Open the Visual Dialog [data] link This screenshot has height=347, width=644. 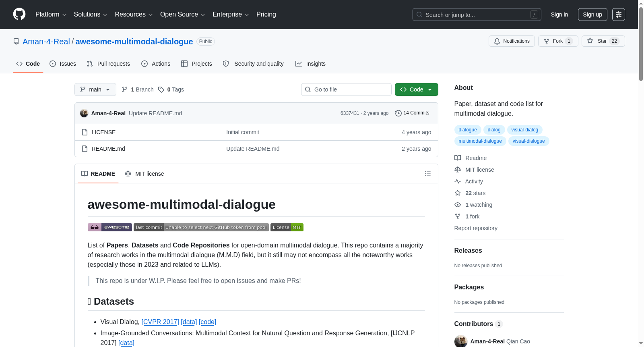[189, 322]
